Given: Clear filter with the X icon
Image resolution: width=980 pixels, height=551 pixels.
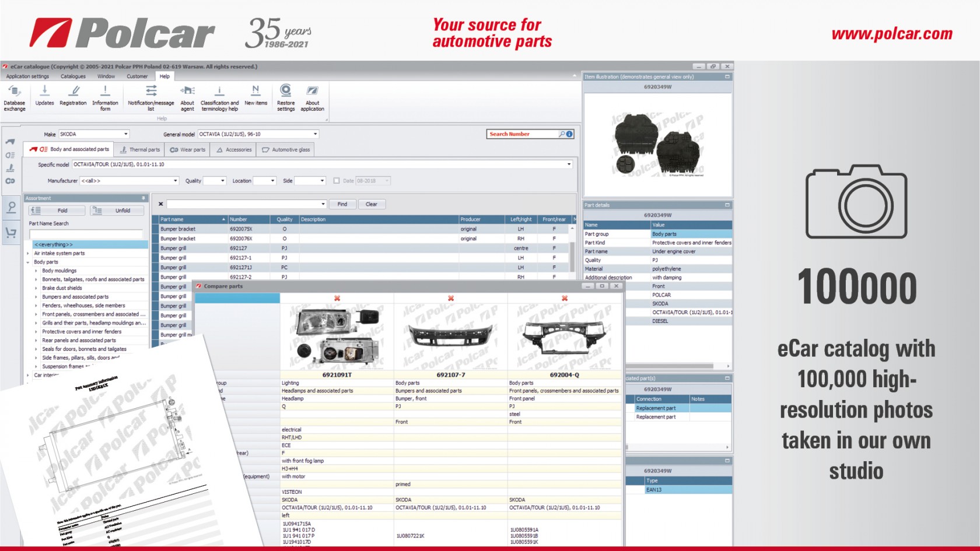Looking at the screenshot, I should point(160,204).
